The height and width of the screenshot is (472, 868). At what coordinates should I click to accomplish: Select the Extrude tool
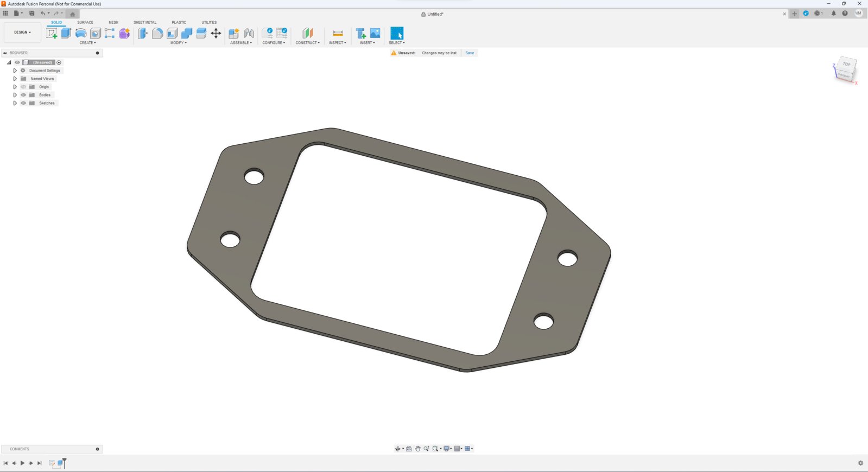[x=66, y=33]
